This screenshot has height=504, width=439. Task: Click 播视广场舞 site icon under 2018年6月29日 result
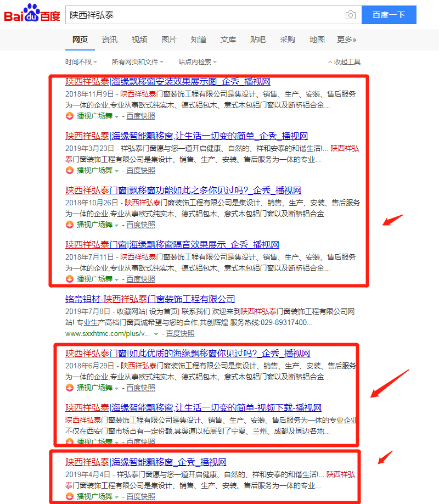tap(70, 388)
